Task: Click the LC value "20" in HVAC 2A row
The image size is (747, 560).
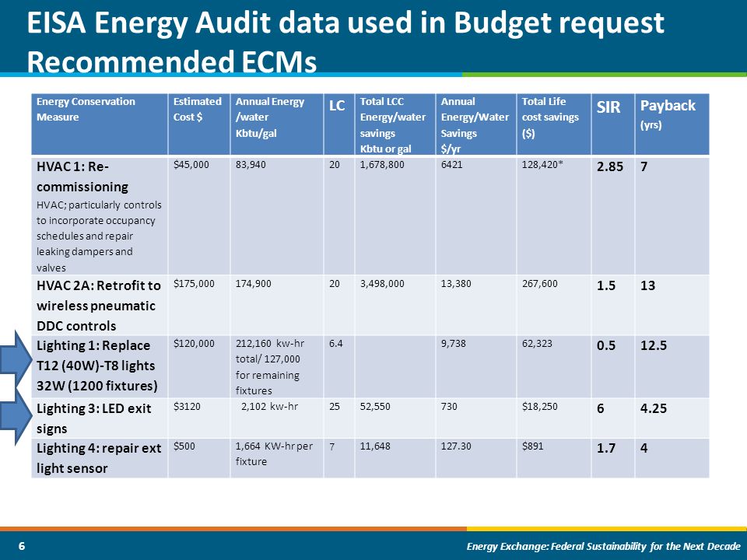Action: click(x=335, y=284)
